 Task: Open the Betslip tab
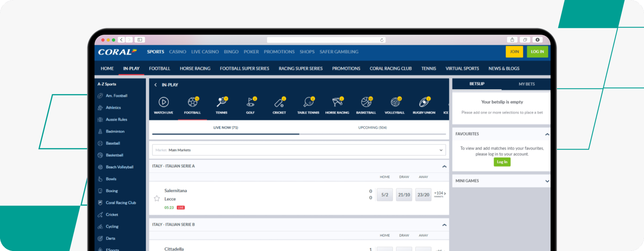coord(477,84)
